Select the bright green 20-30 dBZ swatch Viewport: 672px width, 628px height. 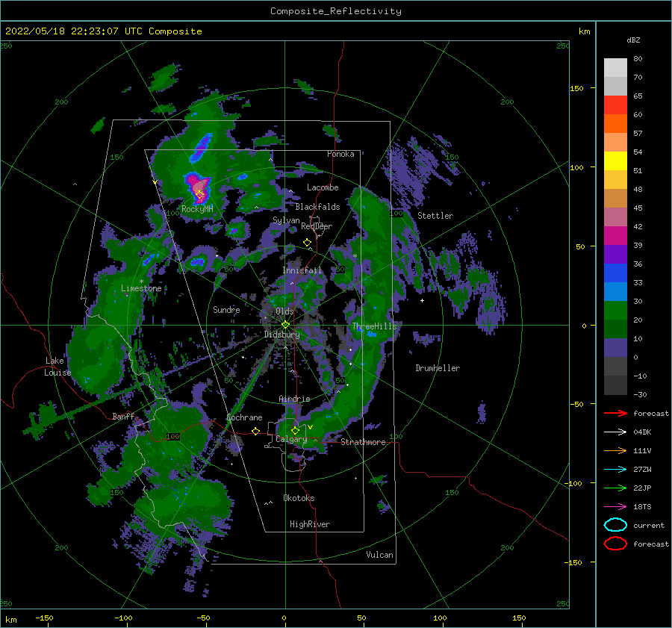click(x=615, y=310)
